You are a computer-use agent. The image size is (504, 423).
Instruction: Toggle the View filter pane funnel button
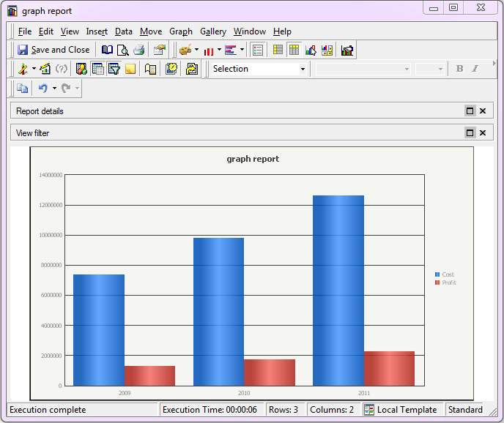tap(114, 69)
